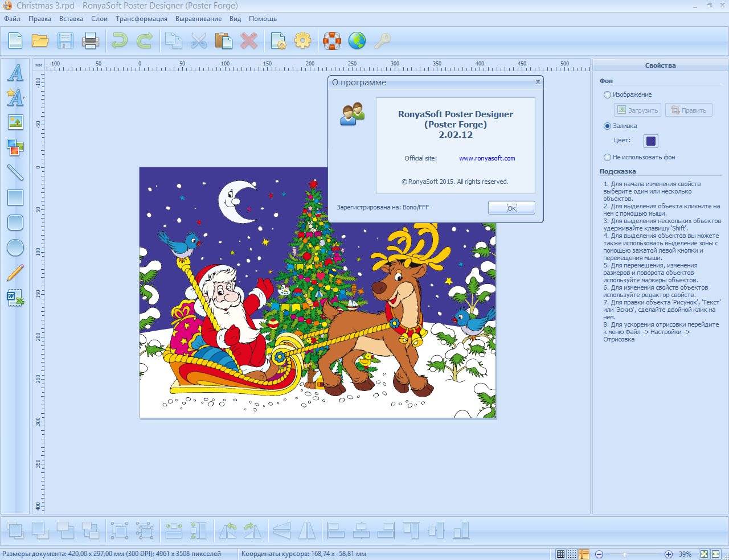Select the 'Заливка' fill option
729x560 pixels.
click(620, 126)
